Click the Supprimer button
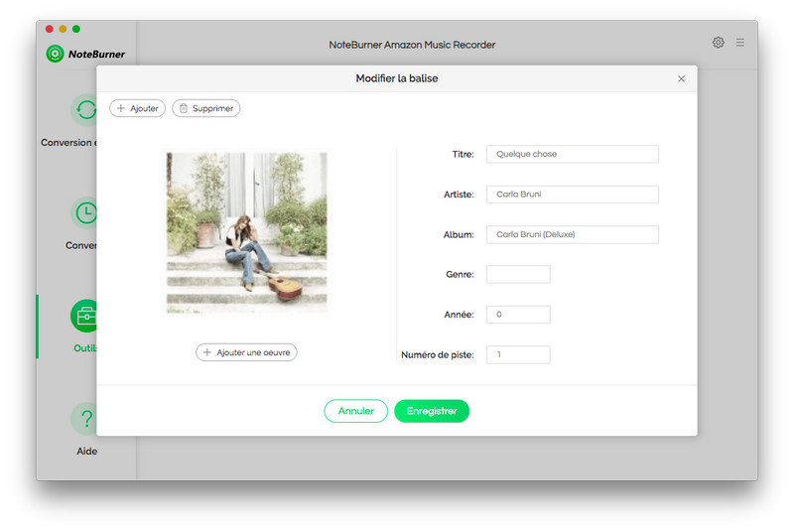Screen dimensions: 794x532 coord(206,108)
